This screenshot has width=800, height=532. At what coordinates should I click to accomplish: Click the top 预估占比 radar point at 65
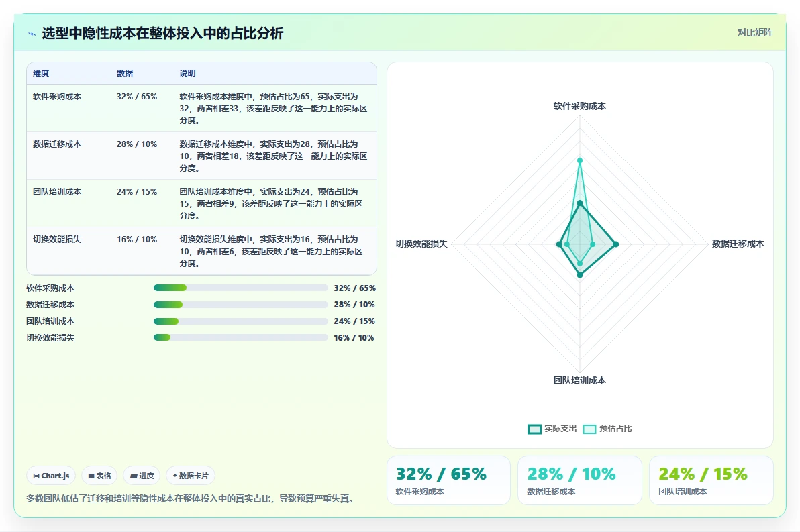pyautogui.click(x=580, y=160)
